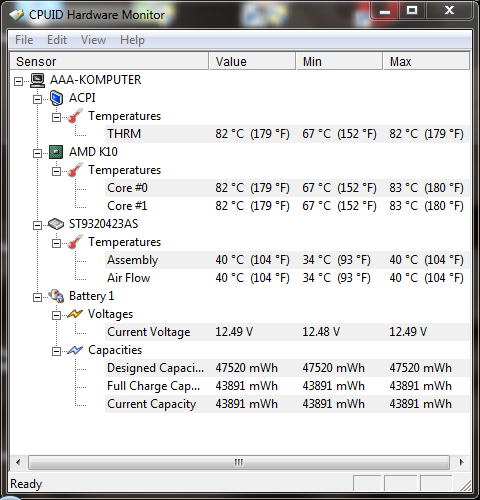The height and width of the screenshot is (500, 480).
Task: Open the View menu
Action: (x=93, y=40)
